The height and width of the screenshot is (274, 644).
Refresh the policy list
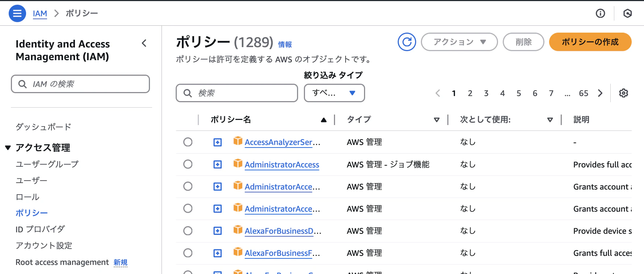pyautogui.click(x=407, y=42)
